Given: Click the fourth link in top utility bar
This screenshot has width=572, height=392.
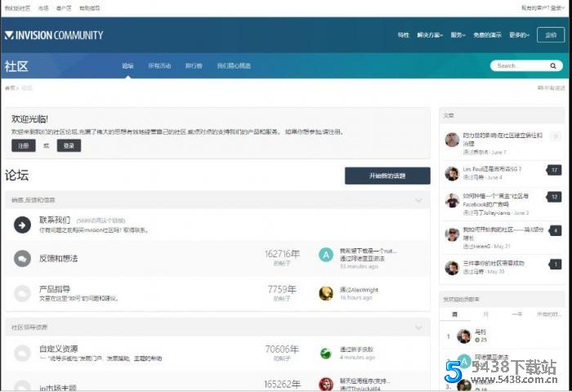Looking at the screenshot, I should (x=90, y=8).
